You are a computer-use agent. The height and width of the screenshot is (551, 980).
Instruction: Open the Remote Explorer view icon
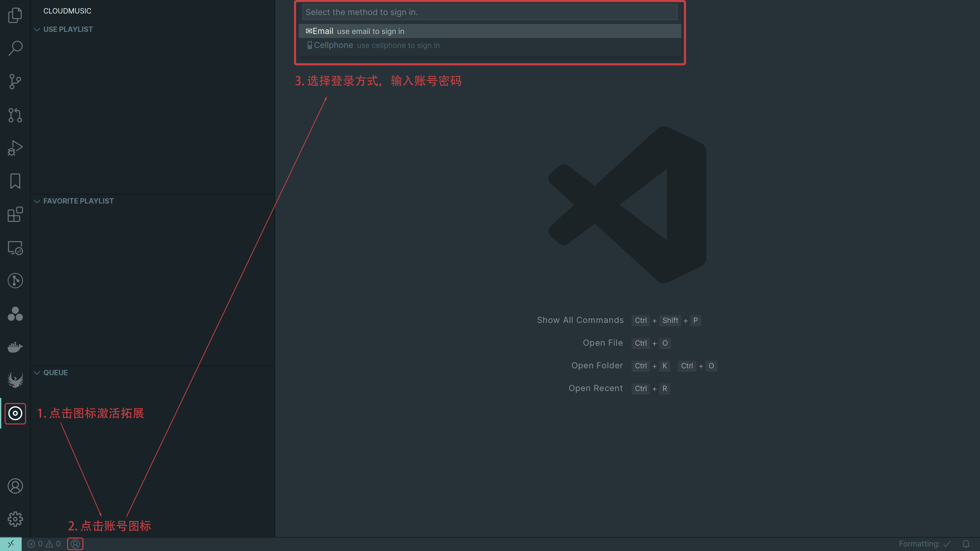(15, 247)
